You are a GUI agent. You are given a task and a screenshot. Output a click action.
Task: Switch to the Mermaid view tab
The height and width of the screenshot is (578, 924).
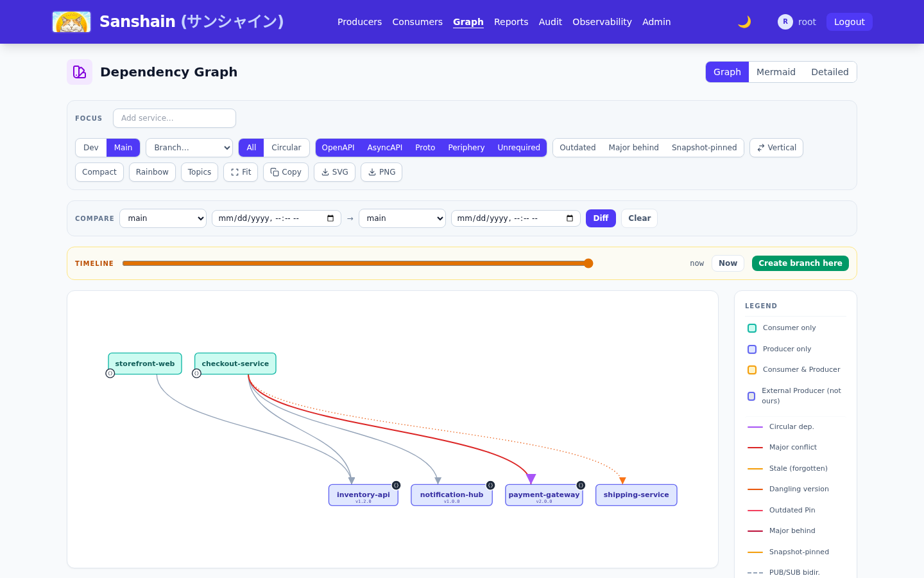776,72
